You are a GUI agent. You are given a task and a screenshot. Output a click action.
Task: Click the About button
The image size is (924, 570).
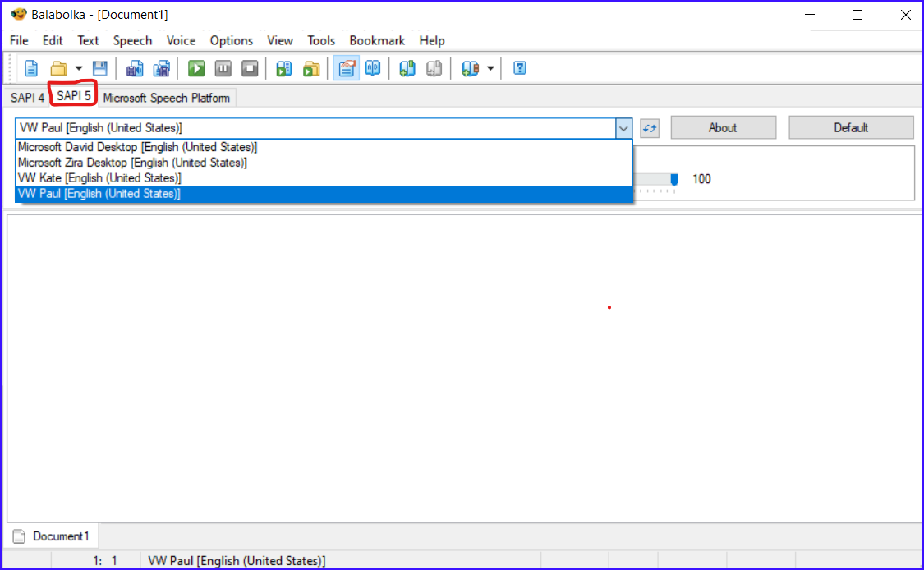(x=723, y=128)
